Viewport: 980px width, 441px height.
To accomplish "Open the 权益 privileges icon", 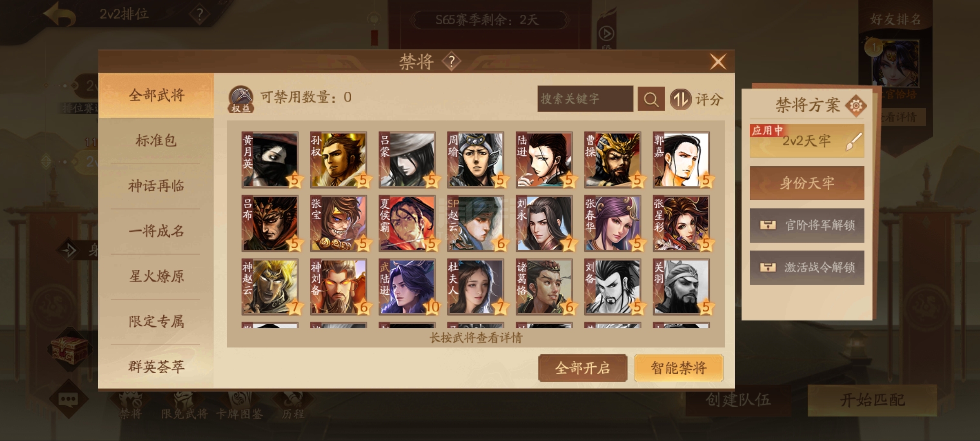I will (x=241, y=99).
